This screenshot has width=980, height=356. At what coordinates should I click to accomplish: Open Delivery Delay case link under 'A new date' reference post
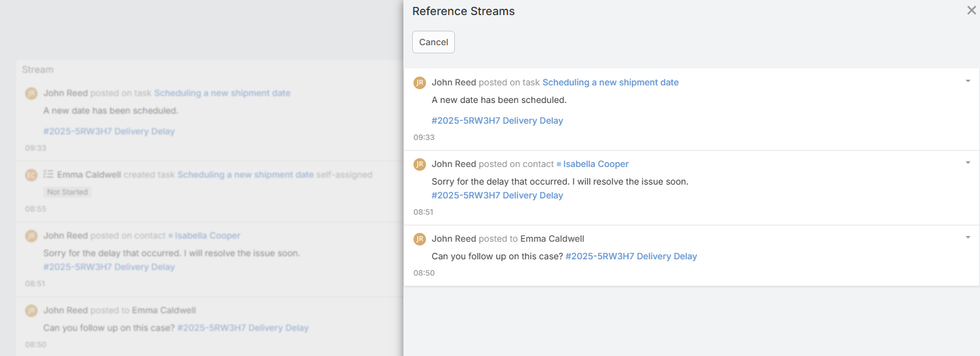click(x=497, y=121)
